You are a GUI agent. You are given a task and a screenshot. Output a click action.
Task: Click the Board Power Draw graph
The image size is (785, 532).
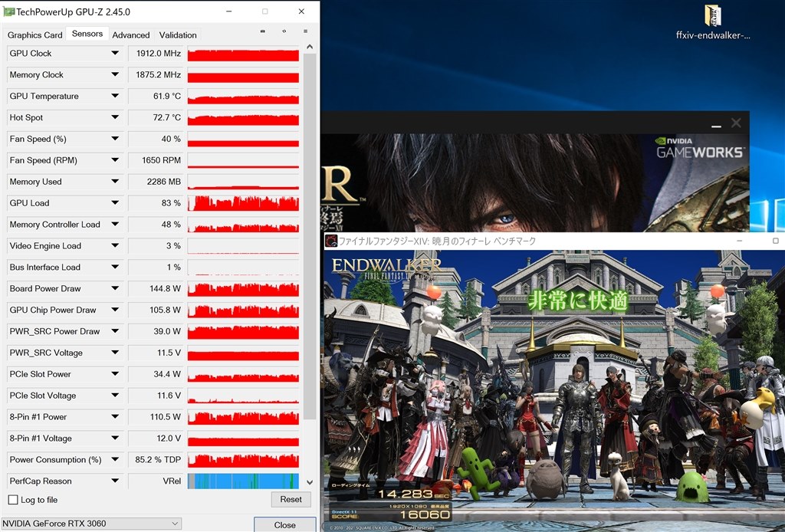pyautogui.click(x=243, y=289)
